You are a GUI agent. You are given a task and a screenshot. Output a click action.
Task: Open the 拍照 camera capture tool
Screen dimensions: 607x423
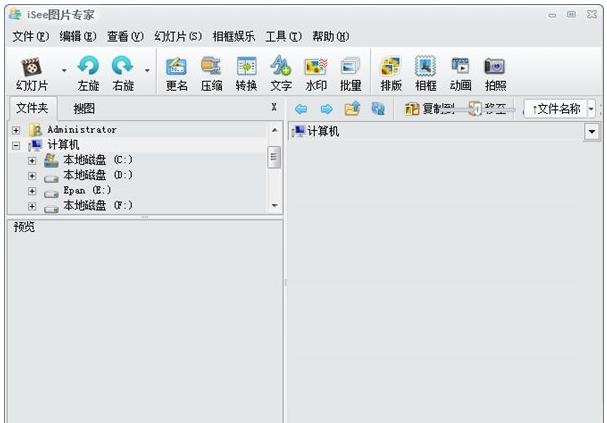click(x=495, y=74)
